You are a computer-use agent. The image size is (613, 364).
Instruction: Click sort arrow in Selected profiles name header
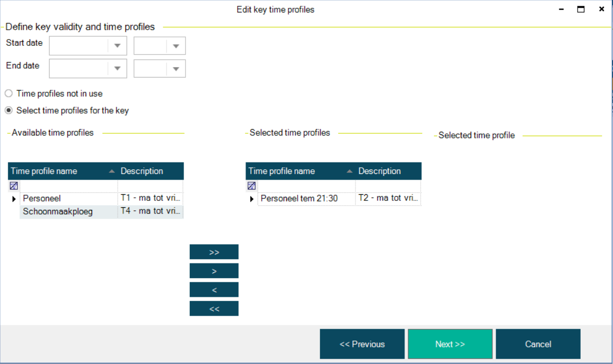point(349,171)
